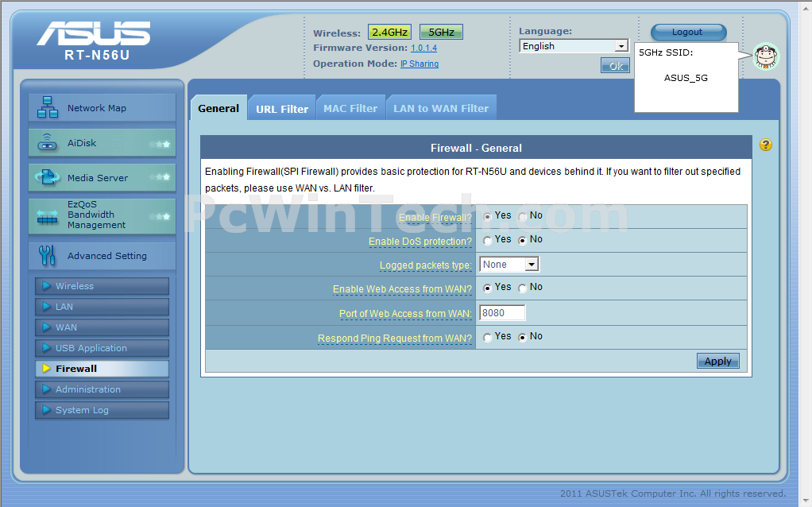Click the Logged packets type label
Viewport: 812px width, 507px height.
tap(426, 265)
